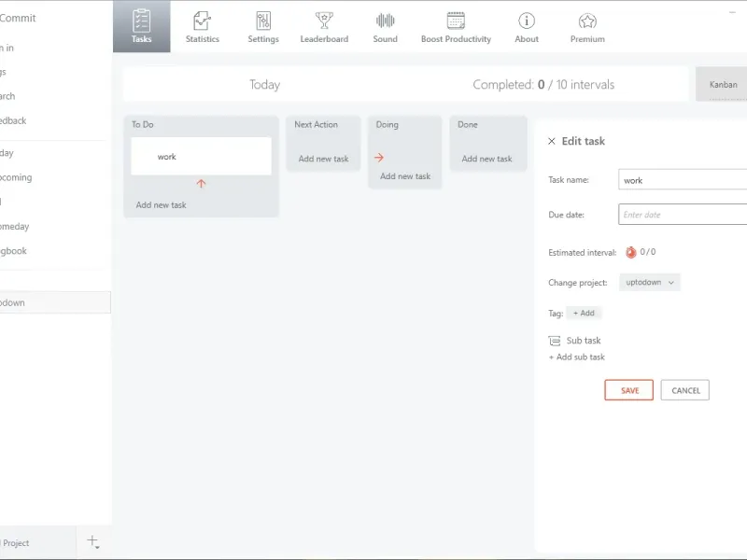Screen dimensions: 747x560
Task: Click the Today heading
Action: (264, 84)
